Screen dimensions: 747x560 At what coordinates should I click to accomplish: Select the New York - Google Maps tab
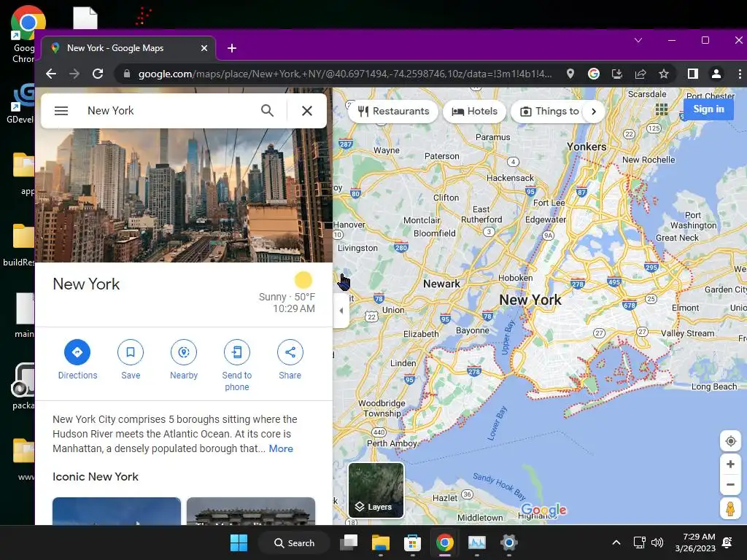click(128, 48)
